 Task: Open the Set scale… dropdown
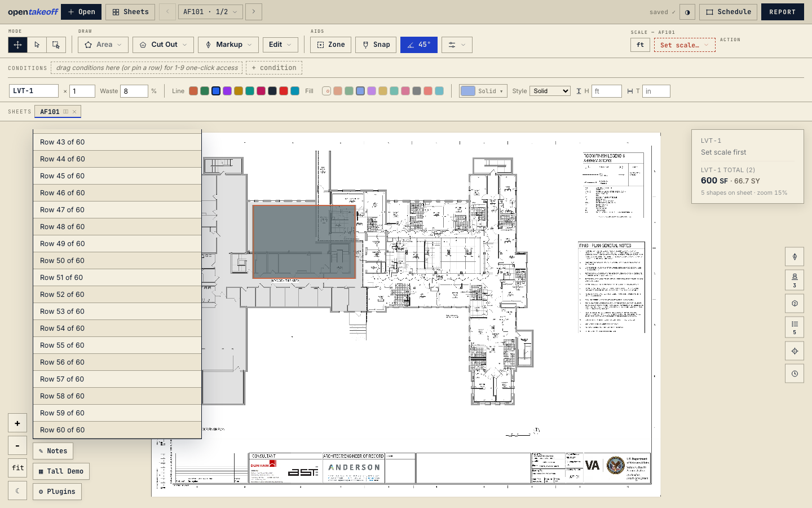[685, 45]
